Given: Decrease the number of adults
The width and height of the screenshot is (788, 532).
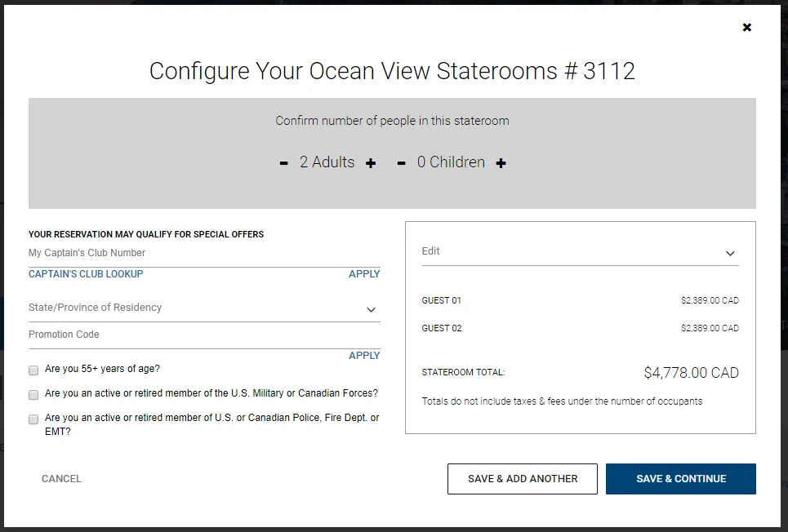Looking at the screenshot, I should click(283, 163).
